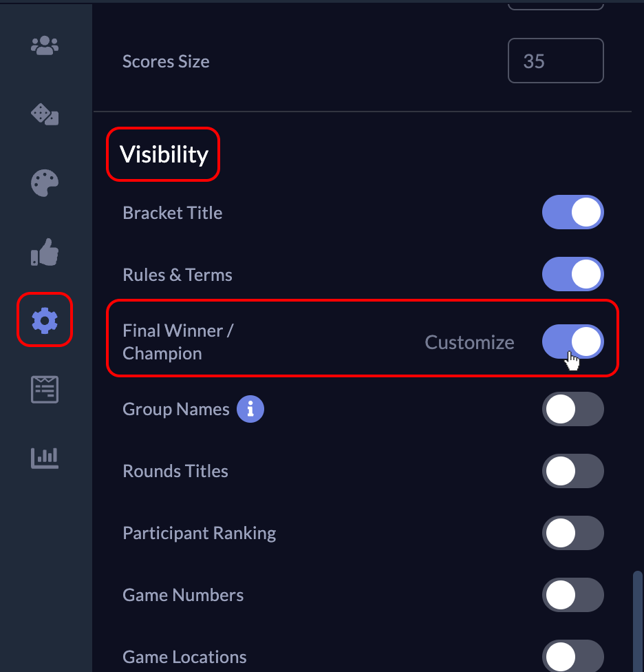The height and width of the screenshot is (672, 644).
Task: Enable the Game Locations toggle
Action: point(572,657)
